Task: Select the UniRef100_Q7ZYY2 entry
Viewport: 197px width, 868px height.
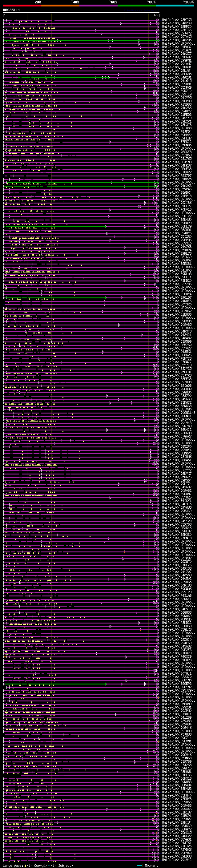Action: coord(177,470)
